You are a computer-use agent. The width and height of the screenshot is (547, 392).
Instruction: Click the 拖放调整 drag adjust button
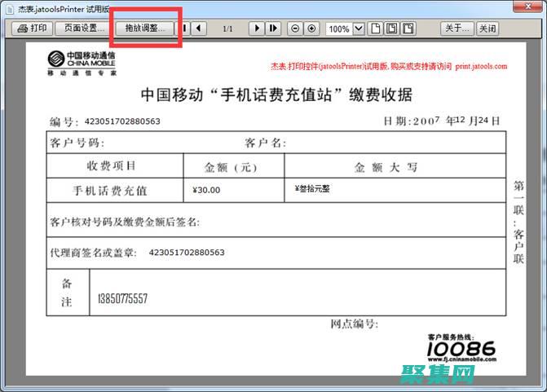145,29
